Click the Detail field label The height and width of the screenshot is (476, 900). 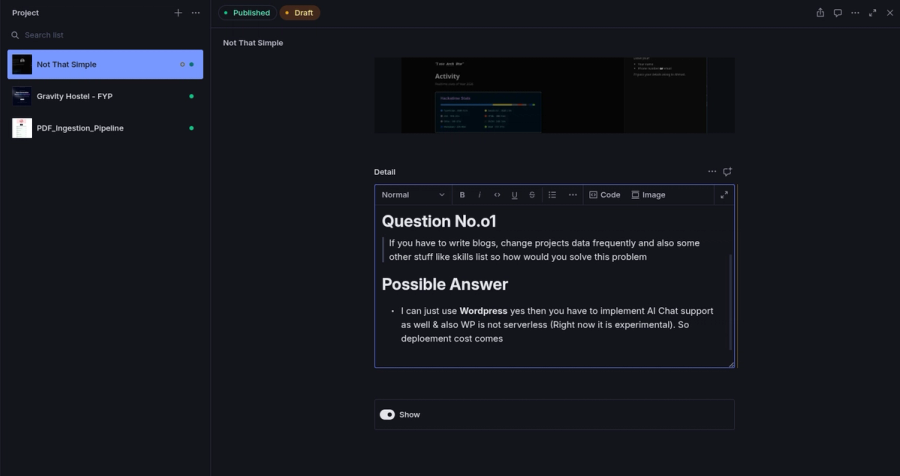click(x=385, y=172)
